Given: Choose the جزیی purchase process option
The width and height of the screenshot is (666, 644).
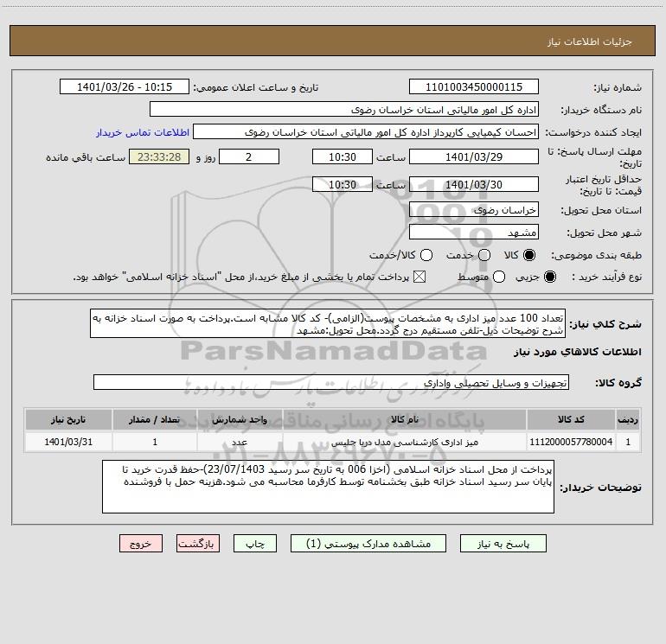Looking at the screenshot, I should pyautogui.click(x=549, y=277).
